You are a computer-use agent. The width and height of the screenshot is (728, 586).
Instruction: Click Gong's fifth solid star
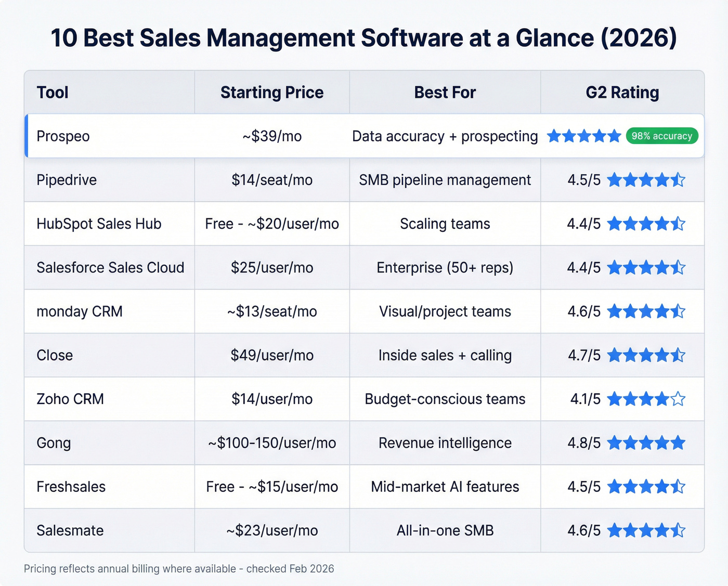[679, 443]
